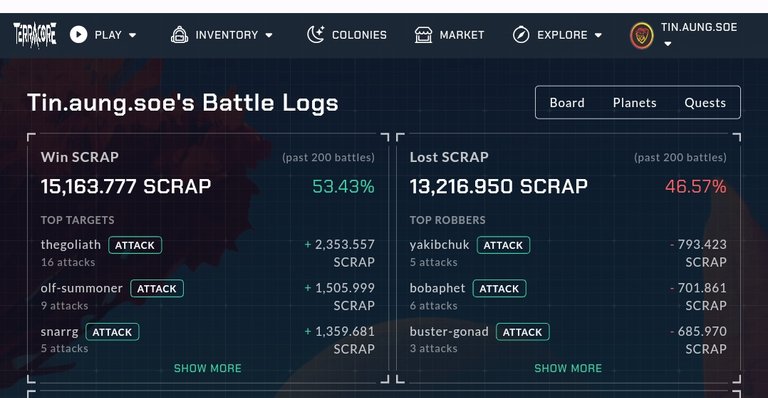Switch to the Board tab
This screenshot has height=398, width=768.
(567, 103)
